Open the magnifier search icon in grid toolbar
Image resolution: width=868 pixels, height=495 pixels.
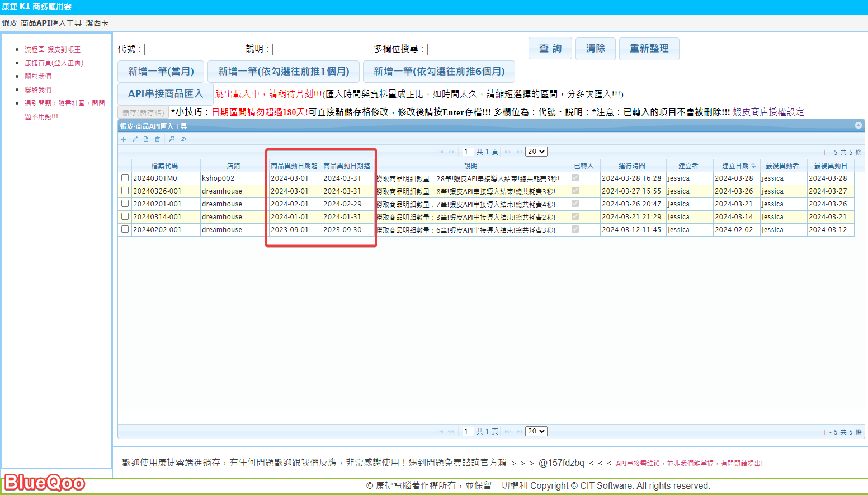(172, 139)
